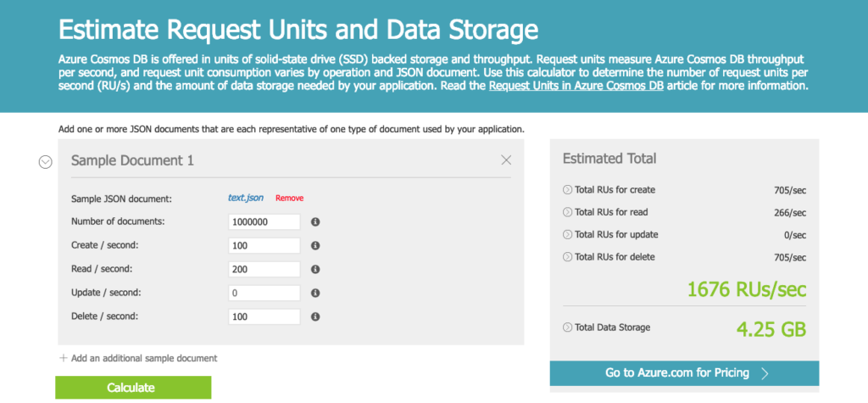Click the Read / second input field
Viewport: 868px width, 403px height.
pos(264,270)
